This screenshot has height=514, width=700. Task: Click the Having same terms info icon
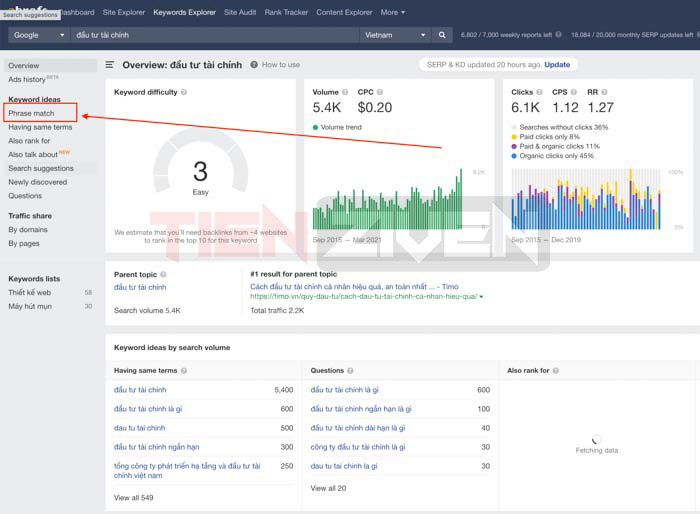(x=184, y=371)
